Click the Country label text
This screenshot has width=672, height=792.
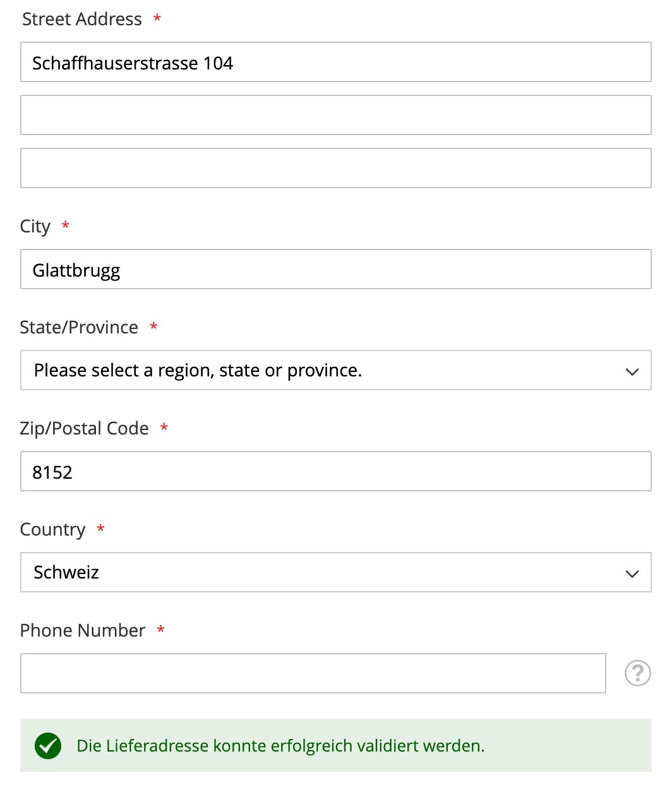(x=53, y=529)
